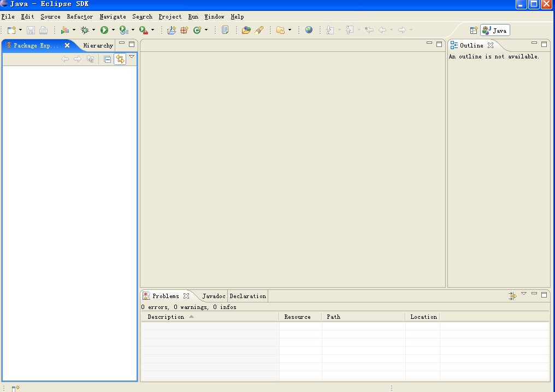Click the green Run button icon
Viewport: 555px width, 392px height.
pyautogui.click(x=104, y=31)
